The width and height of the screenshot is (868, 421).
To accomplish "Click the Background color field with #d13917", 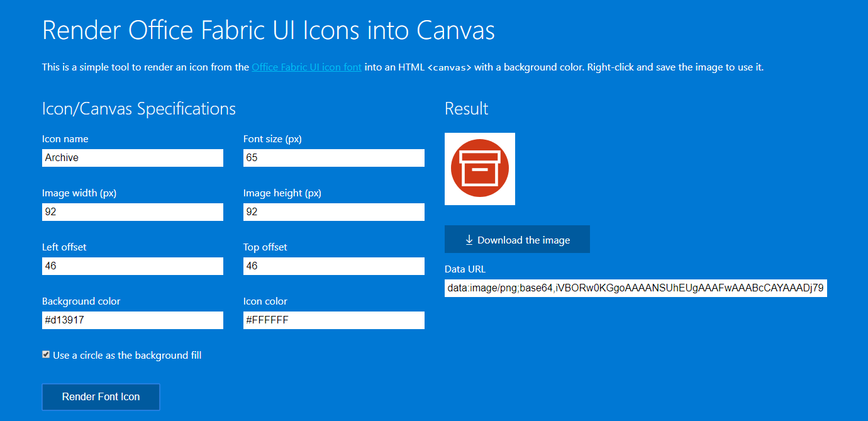I will coord(132,320).
